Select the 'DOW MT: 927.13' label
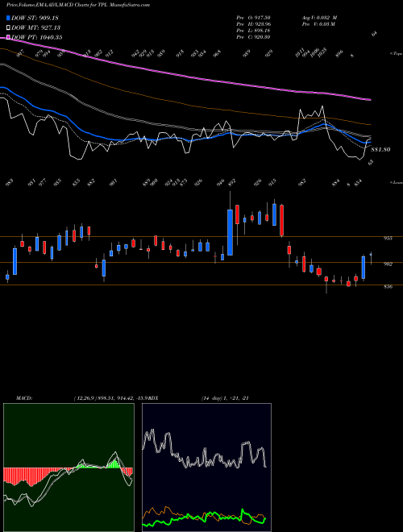403x532 pixels. coord(36,27)
